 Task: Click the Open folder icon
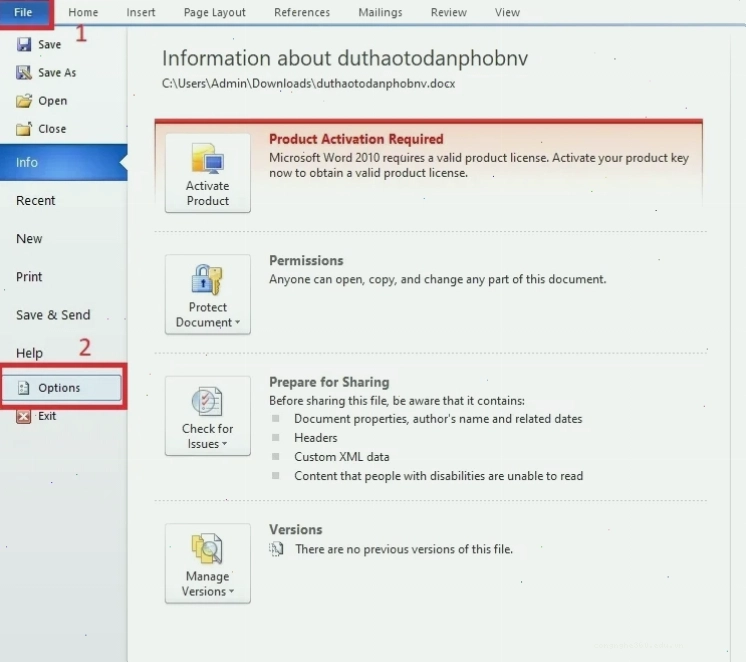pos(24,101)
